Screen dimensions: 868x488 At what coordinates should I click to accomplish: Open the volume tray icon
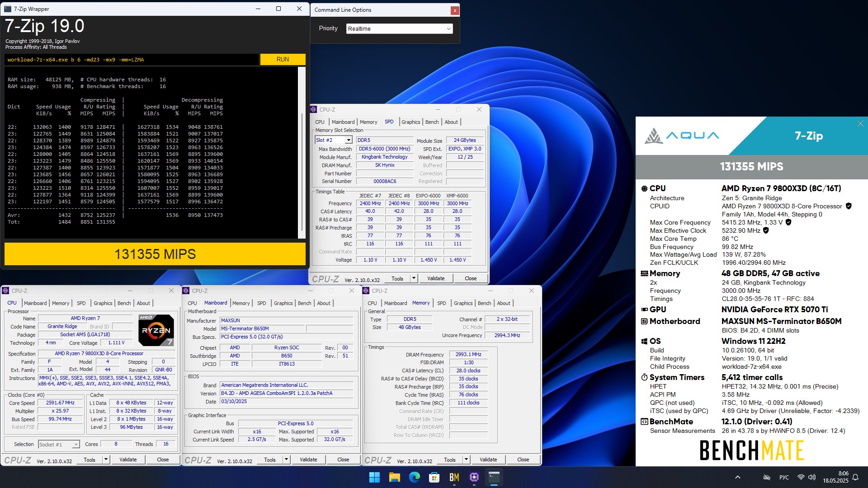click(812, 477)
